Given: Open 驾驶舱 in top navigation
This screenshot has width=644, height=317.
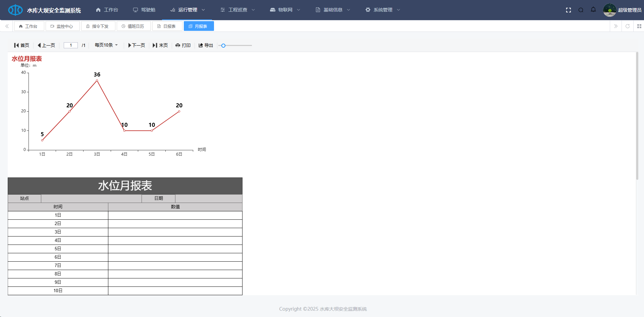Looking at the screenshot, I should (144, 10).
